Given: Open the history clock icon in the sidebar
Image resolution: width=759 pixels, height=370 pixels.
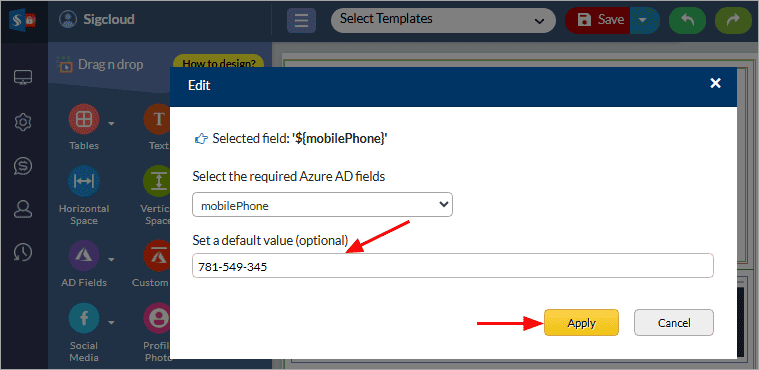Looking at the screenshot, I should [x=23, y=252].
